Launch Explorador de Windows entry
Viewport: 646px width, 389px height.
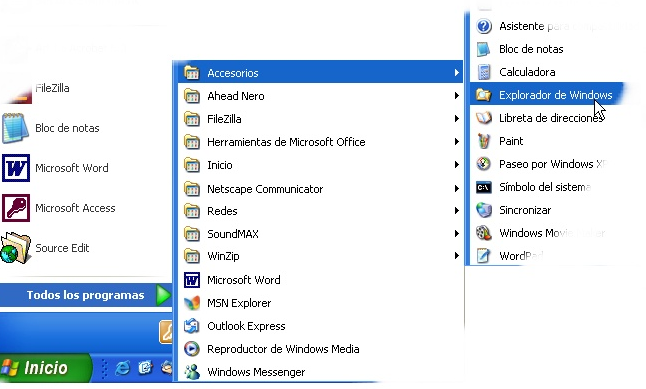[548, 95]
